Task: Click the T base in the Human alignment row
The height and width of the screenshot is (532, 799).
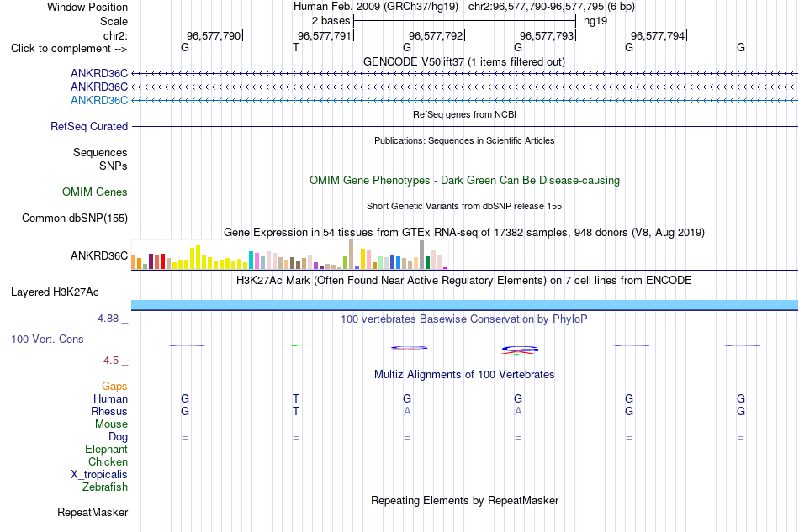Action: (296, 398)
